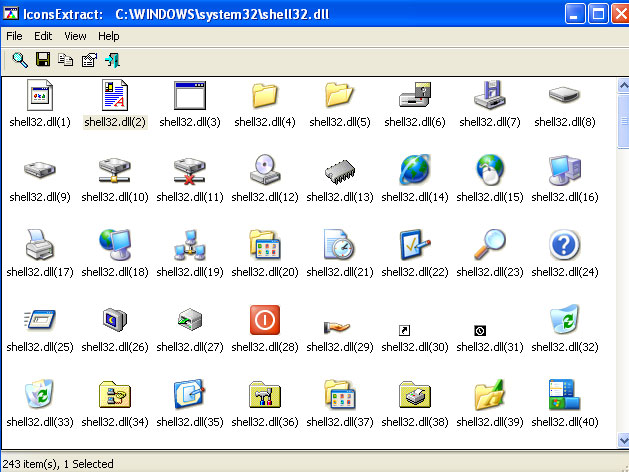The height and width of the screenshot is (472, 629).
Task: Click the IconsExtract title bar app icon
Action: (11, 14)
